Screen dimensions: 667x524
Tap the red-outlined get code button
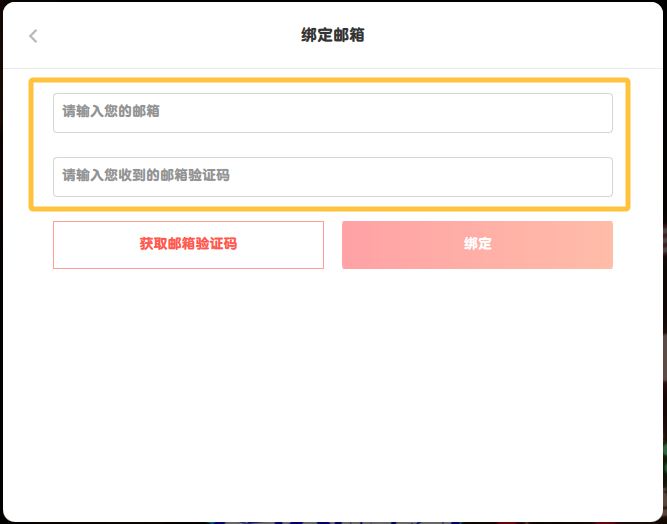[x=188, y=245]
